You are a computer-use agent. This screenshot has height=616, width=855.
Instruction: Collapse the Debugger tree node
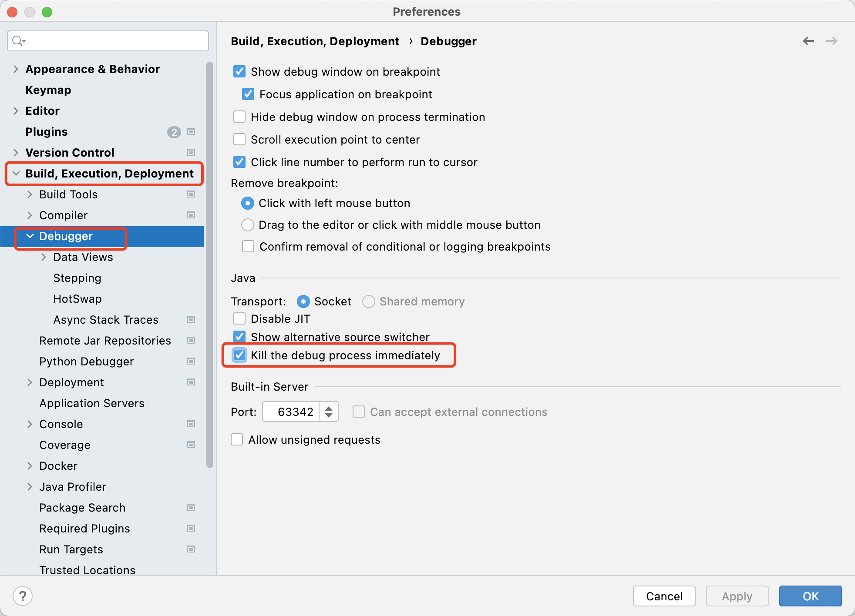pyautogui.click(x=30, y=236)
